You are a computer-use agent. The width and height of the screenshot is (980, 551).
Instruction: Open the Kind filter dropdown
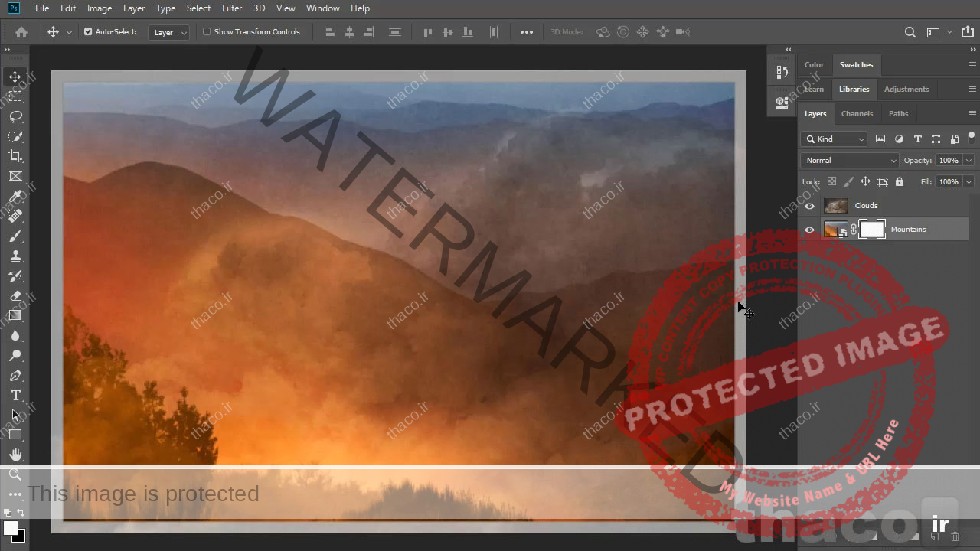point(834,139)
